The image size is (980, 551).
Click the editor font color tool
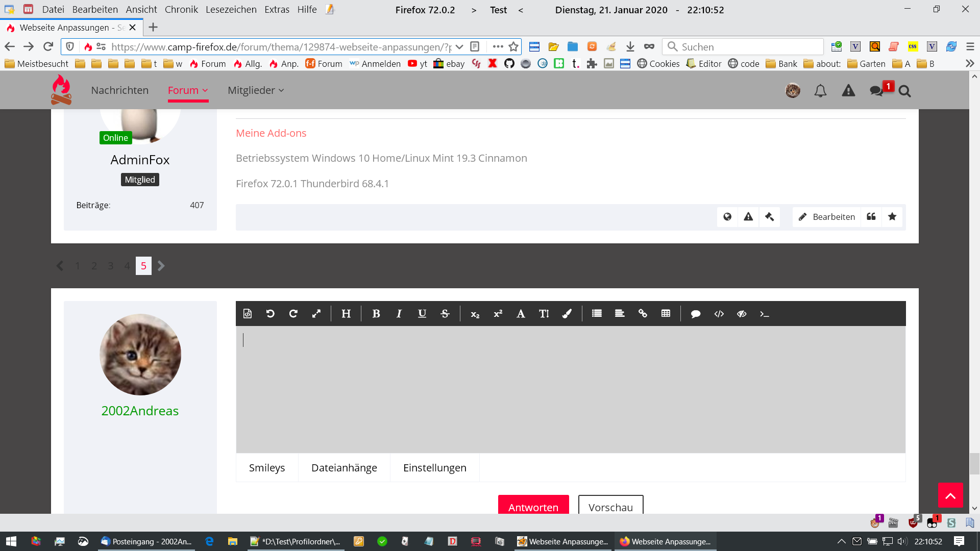(567, 314)
